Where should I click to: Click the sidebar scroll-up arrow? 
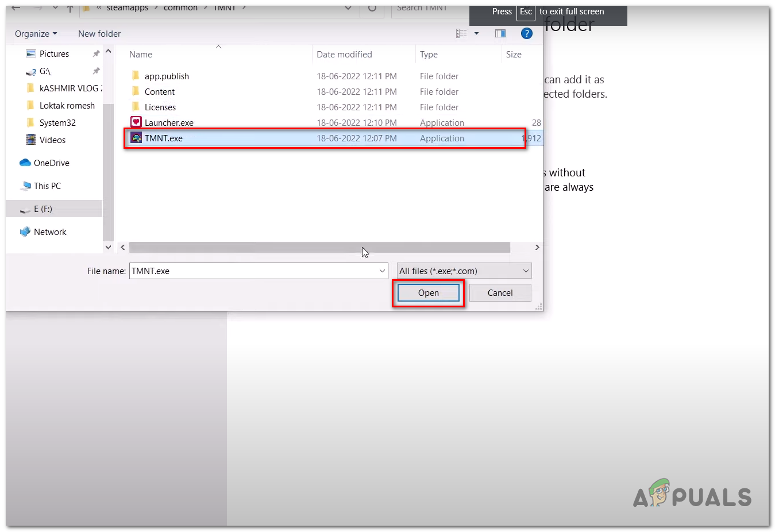(x=109, y=52)
